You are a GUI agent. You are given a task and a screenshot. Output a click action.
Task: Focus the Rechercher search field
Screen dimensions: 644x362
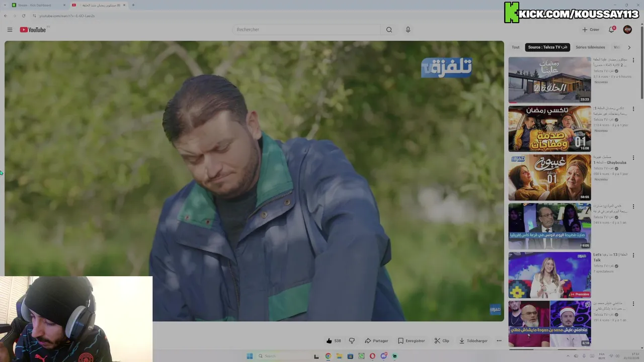[x=307, y=30]
